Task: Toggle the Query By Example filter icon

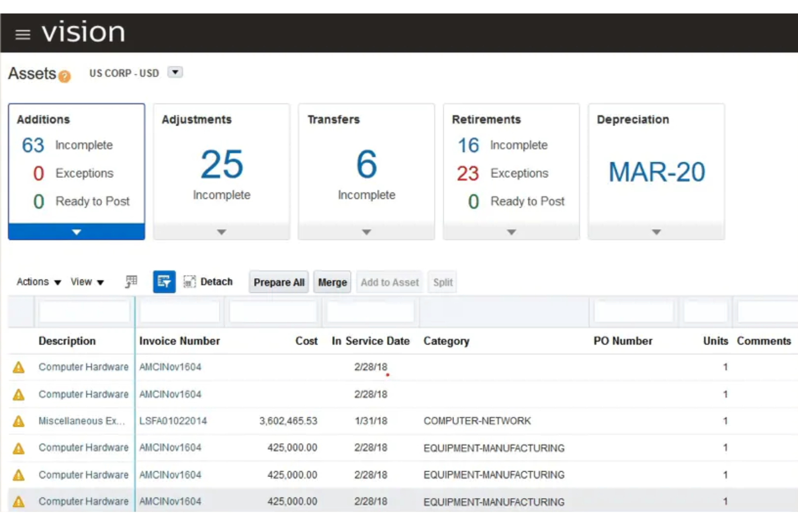Action: [164, 281]
